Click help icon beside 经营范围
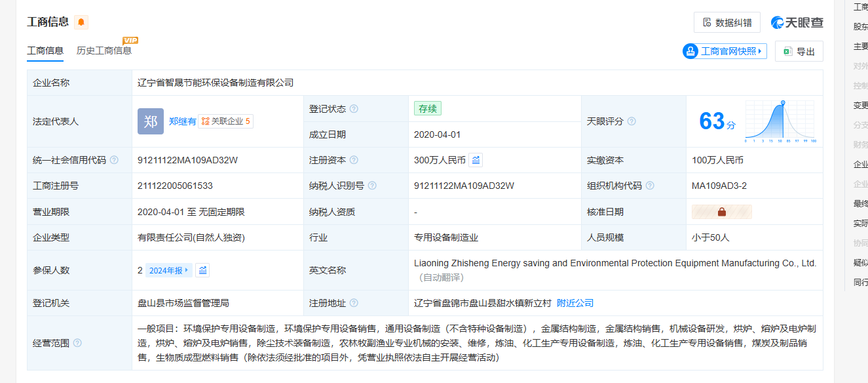 point(77,343)
